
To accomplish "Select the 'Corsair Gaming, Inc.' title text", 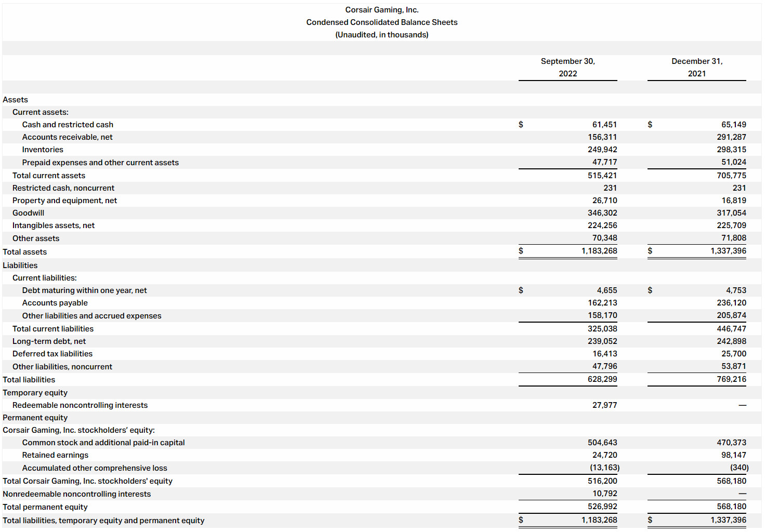I will (x=382, y=10).
